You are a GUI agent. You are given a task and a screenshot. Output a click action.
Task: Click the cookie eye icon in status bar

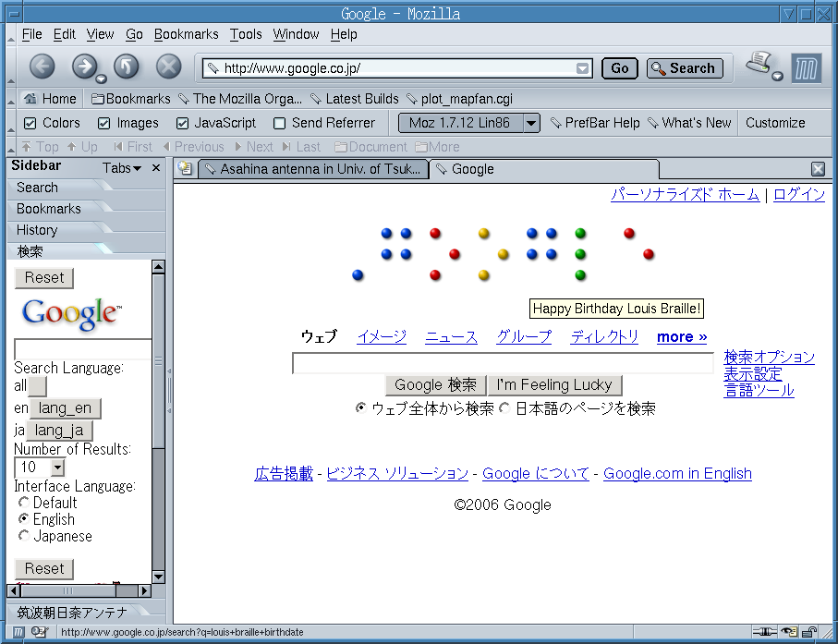click(x=789, y=632)
